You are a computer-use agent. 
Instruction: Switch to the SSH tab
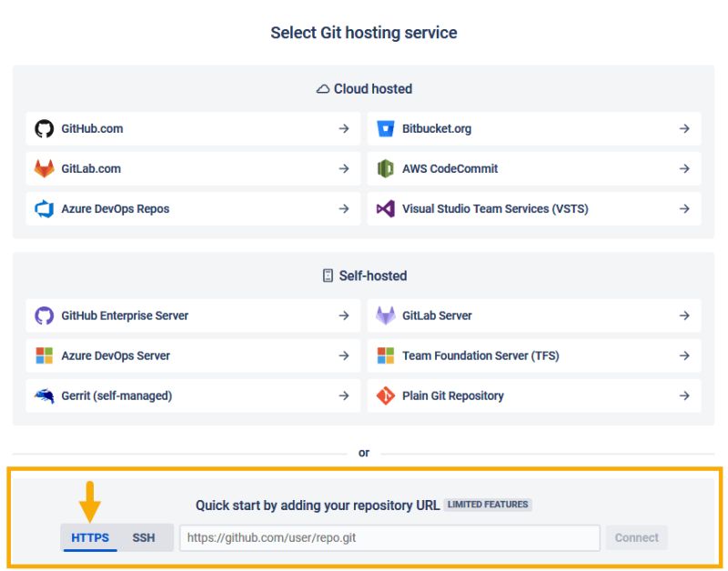pyautogui.click(x=144, y=537)
